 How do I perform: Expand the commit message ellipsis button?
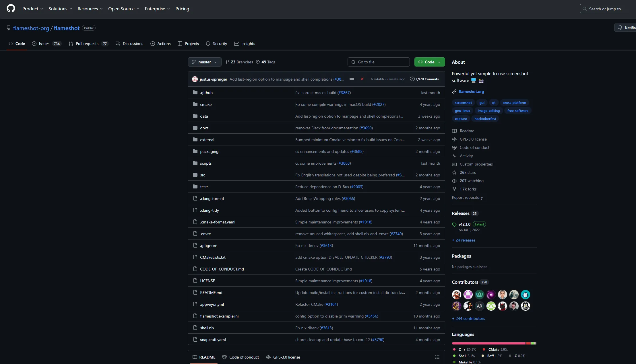(x=352, y=79)
